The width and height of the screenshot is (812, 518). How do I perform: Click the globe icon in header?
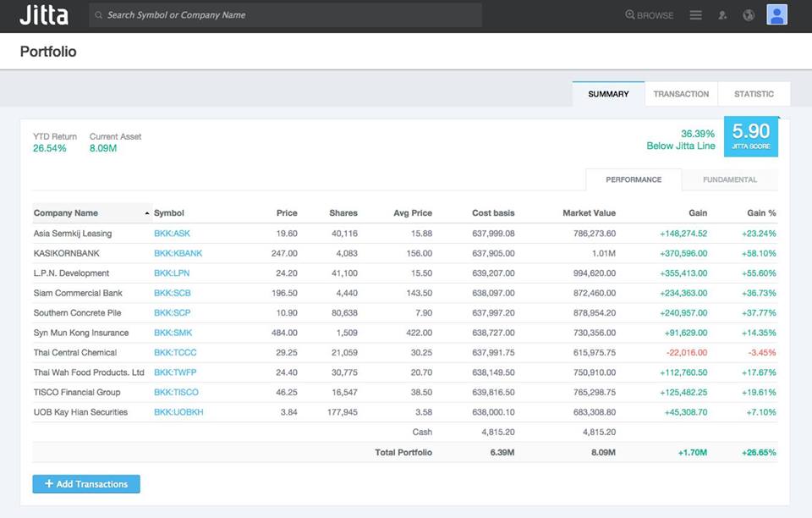coord(749,15)
